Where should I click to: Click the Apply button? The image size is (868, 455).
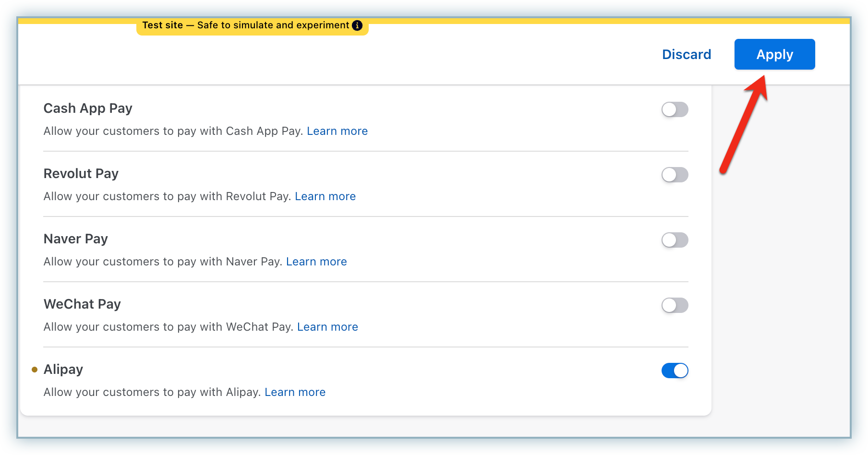(774, 54)
